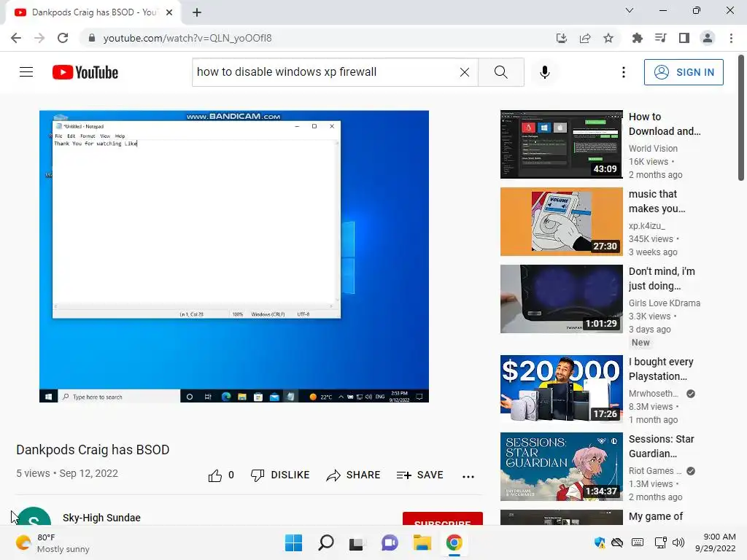Click the SIGN IN button
This screenshot has height=560, width=747.
[684, 72]
